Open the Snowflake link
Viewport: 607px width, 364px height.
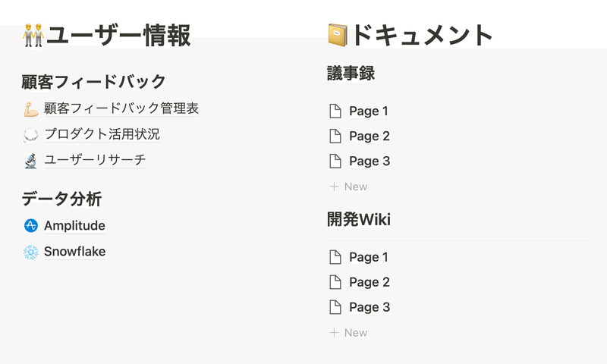[74, 252]
